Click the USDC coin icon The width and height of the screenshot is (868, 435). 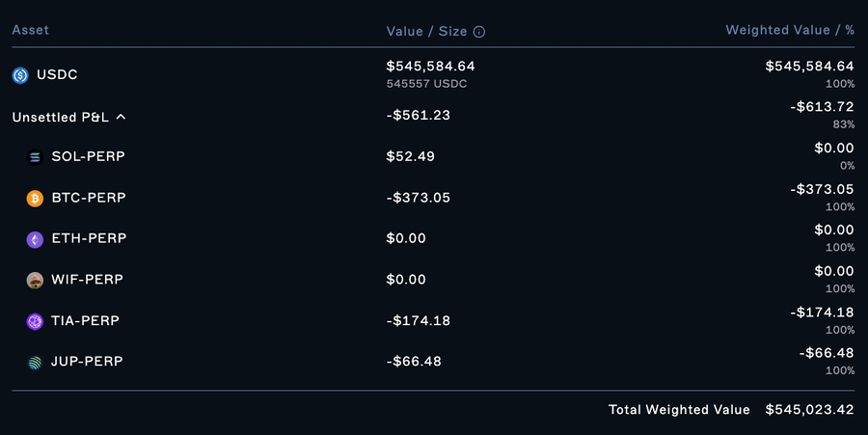tap(20, 74)
